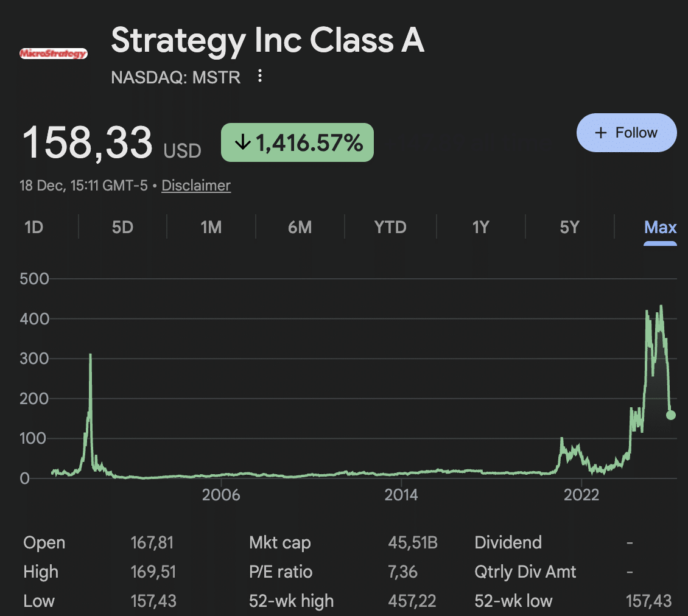View the 6M price chart
The height and width of the screenshot is (616, 688).
click(x=300, y=227)
